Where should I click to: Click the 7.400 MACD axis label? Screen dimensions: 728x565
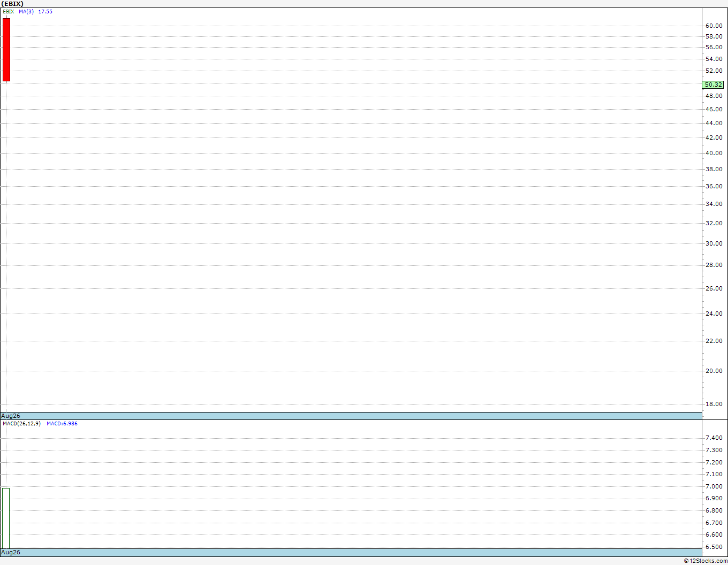point(714,438)
